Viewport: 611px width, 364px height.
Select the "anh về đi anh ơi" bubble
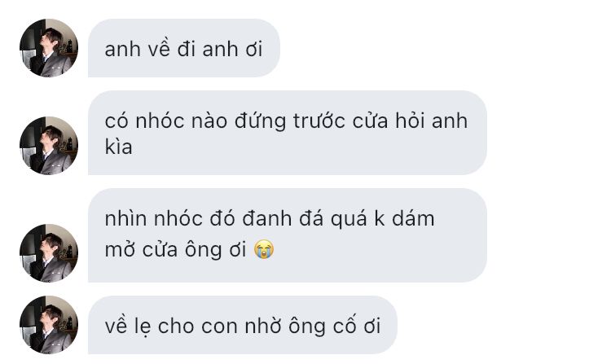(x=184, y=48)
